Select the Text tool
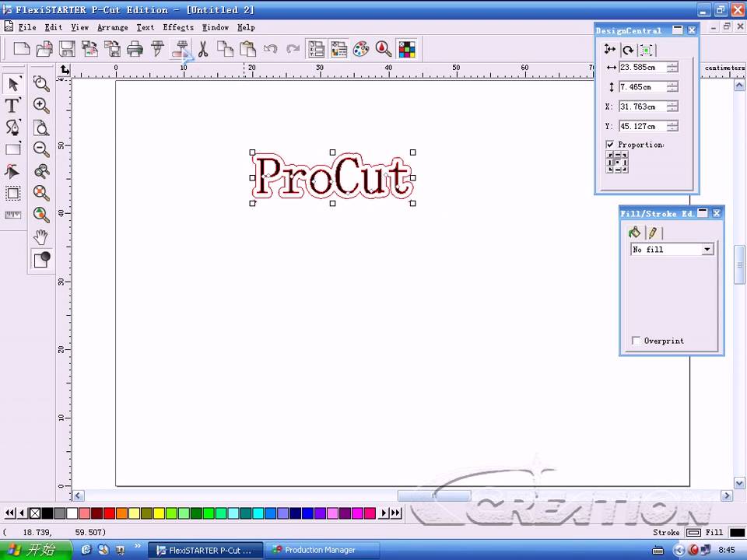747x560 pixels. [13, 106]
